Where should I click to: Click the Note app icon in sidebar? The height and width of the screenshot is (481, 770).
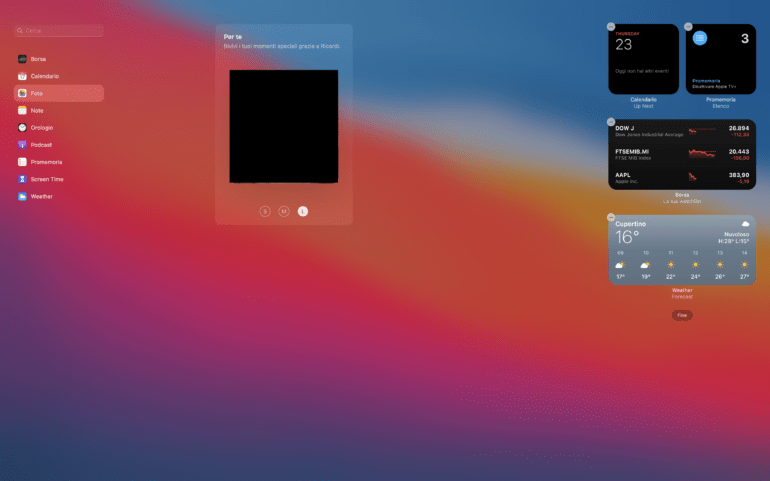(x=22, y=111)
